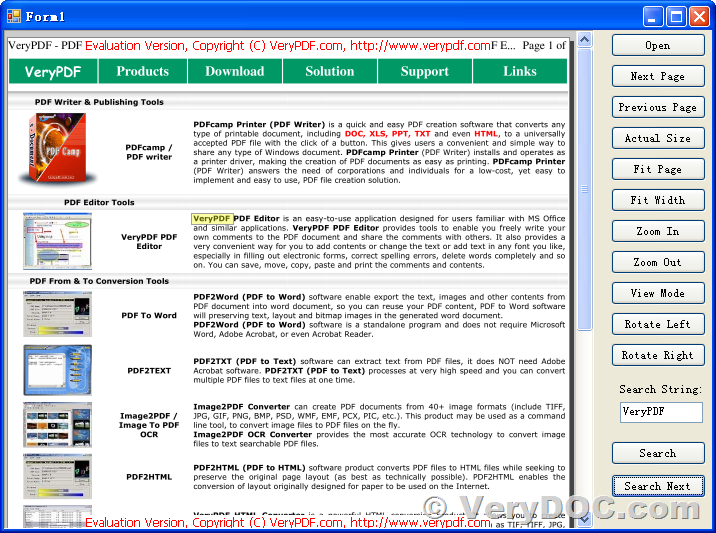
Task: Click 'PDF From & To Conversion Tools' heading
Action: pos(99,281)
